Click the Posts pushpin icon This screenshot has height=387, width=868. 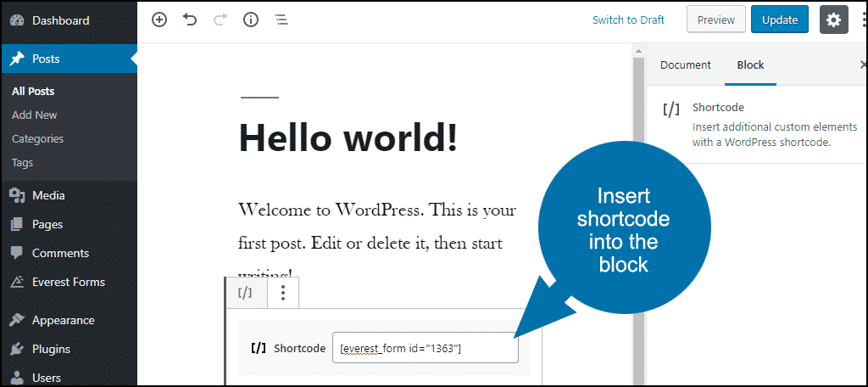[x=17, y=59]
